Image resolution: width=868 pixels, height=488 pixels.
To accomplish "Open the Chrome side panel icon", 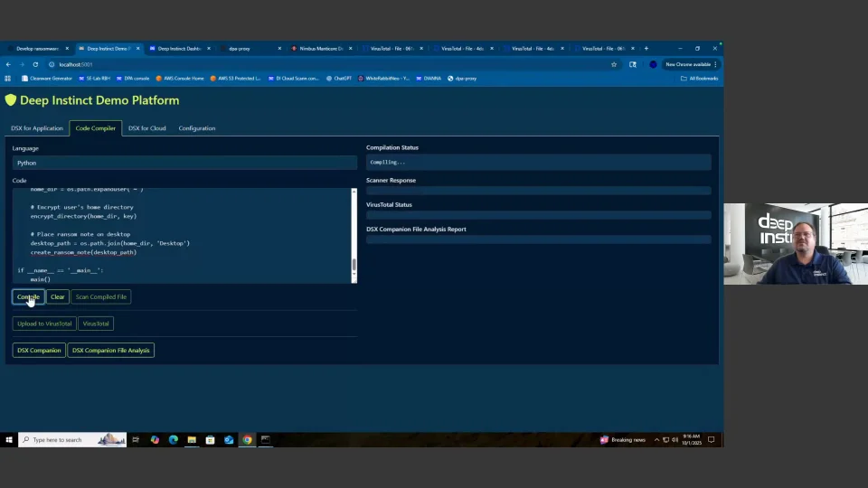I will click(633, 65).
